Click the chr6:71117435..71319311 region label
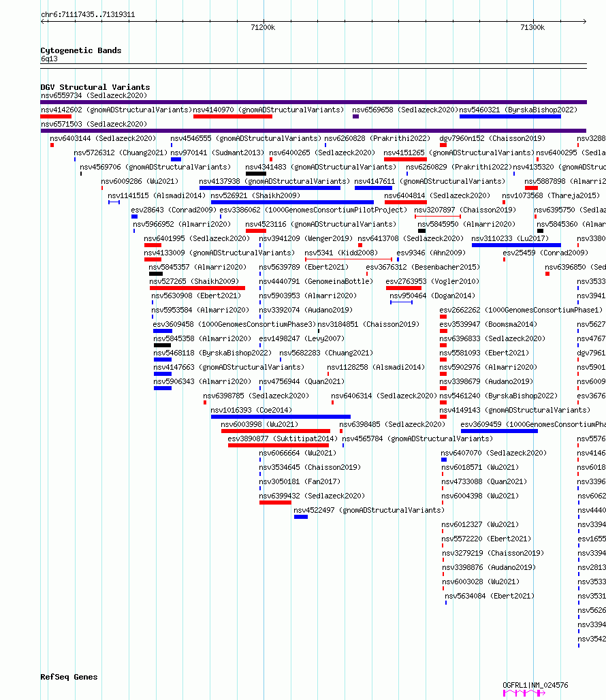Screen dimensions: 606x700 tap(88, 14)
